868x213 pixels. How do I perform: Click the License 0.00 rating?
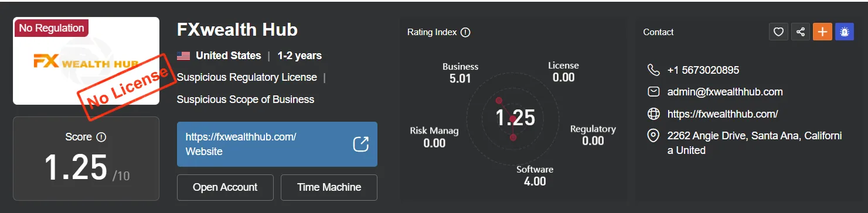(x=563, y=71)
